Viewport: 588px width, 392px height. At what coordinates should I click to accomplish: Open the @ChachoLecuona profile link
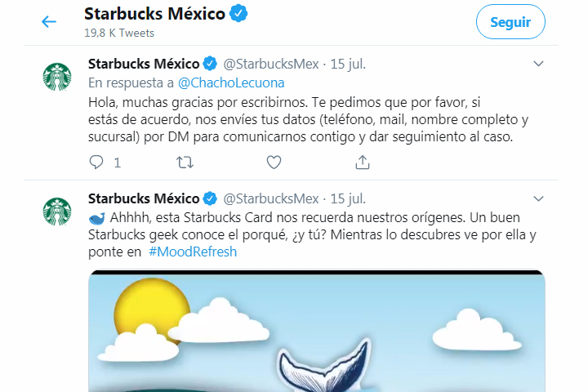tap(231, 83)
